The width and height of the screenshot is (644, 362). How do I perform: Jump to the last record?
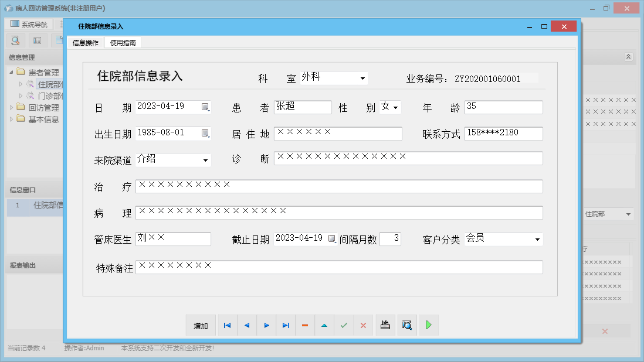286,325
